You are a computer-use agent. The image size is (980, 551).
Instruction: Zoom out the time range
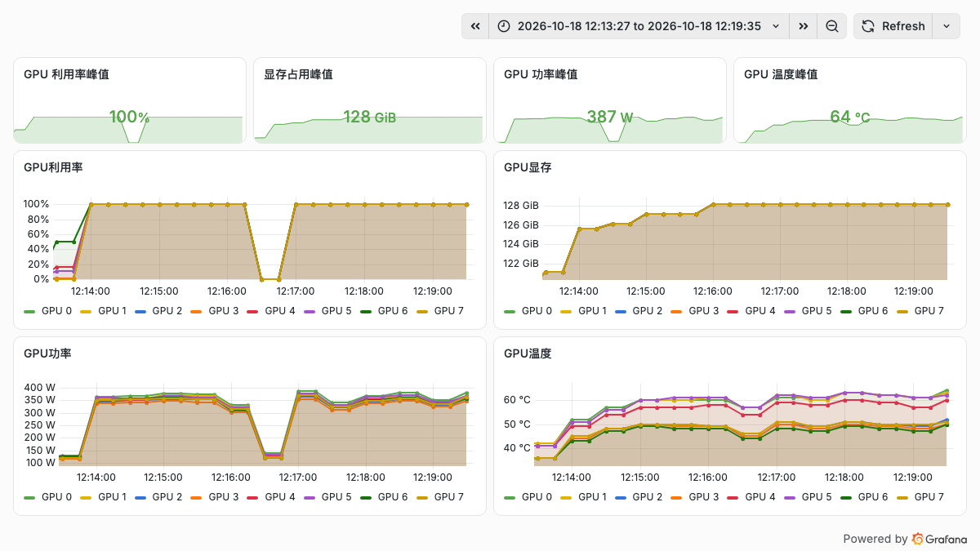(832, 26)
